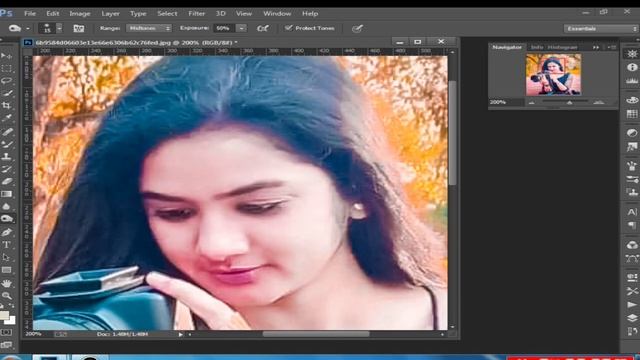Switch to the Histogram tab

[x=562, y=47]
